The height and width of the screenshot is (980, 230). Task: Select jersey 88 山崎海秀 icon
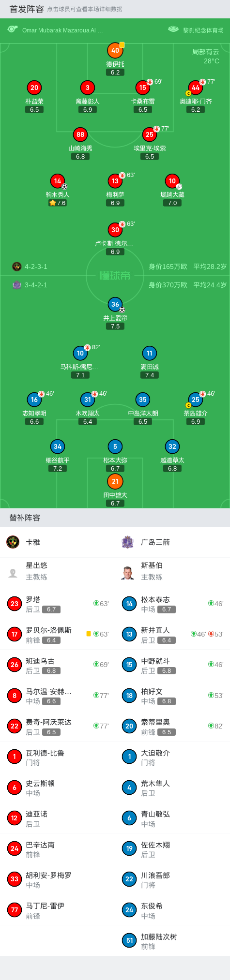80,134
